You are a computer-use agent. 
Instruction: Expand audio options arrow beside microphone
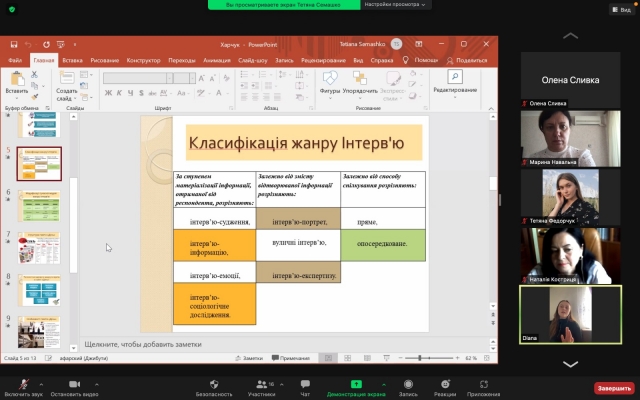coord(40,384)
